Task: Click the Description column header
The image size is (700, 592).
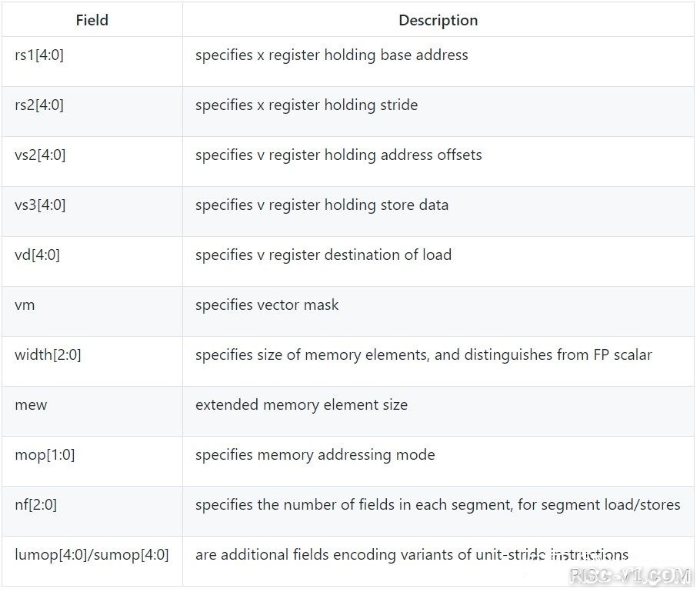Action: tap(438, 20)
